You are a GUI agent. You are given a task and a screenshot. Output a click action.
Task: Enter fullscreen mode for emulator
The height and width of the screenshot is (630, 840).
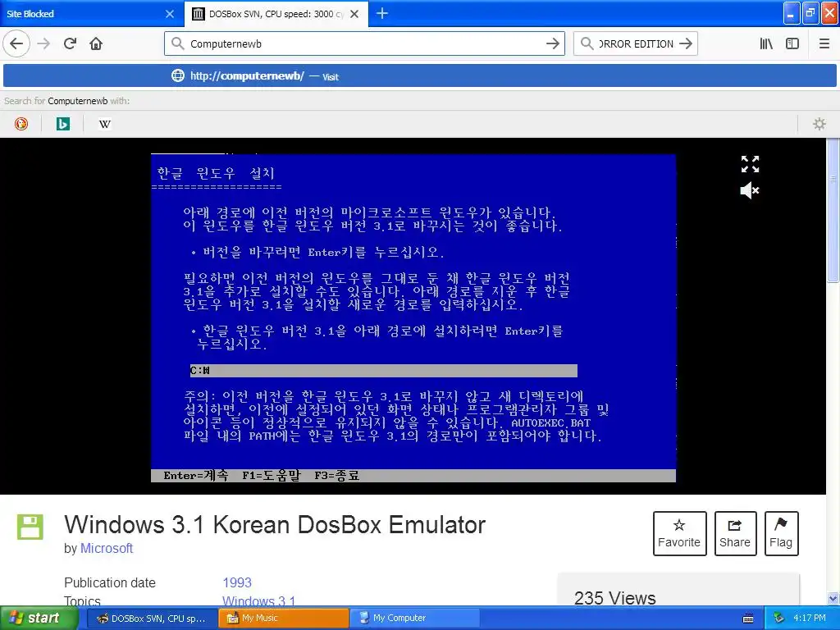pos(750,164)
